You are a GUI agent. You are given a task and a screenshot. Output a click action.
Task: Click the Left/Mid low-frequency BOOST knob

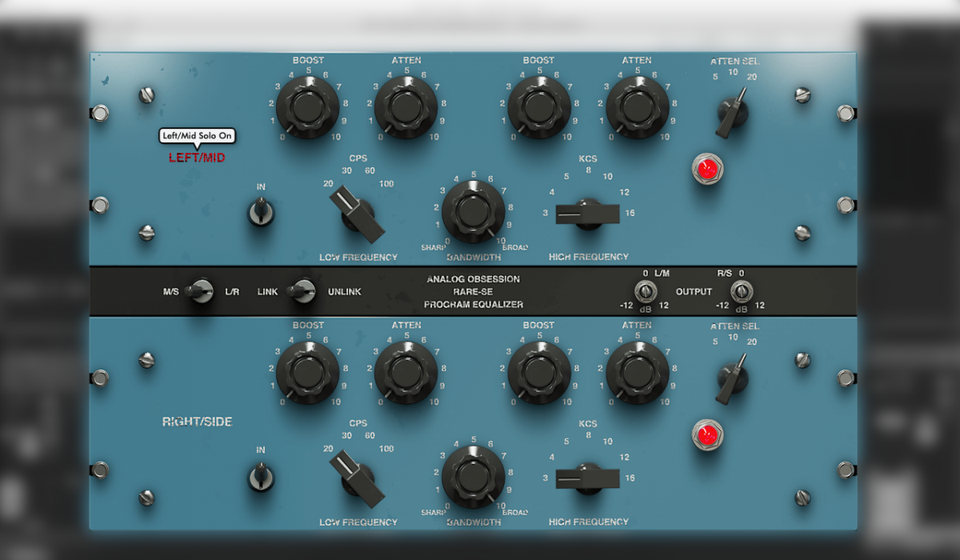tap(307, 106)
